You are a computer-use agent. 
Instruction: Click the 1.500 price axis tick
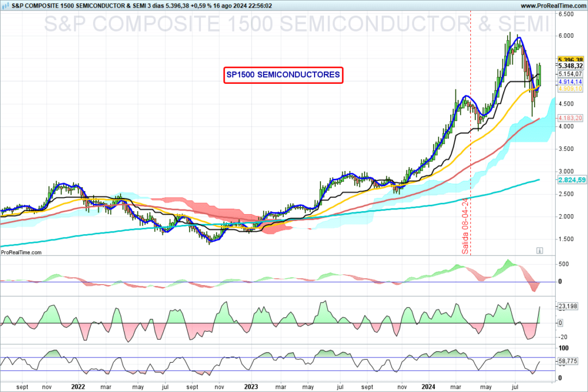[566, 239]
